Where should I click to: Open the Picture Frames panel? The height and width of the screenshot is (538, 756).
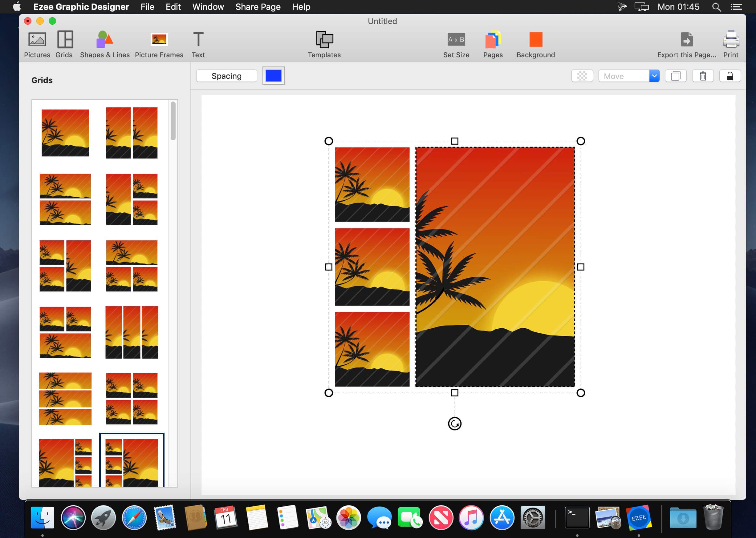pyautogui.click(x=159, y=40)
